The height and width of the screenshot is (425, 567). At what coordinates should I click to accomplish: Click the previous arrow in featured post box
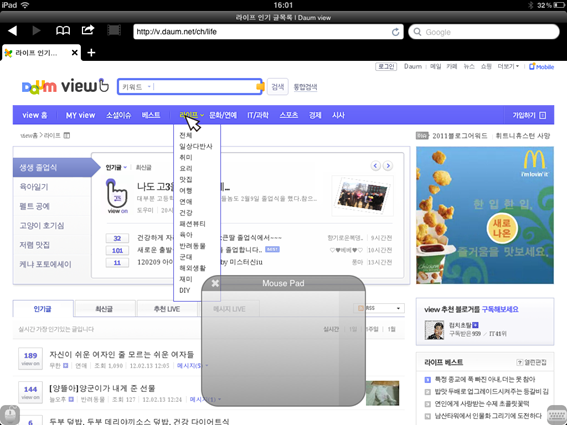(375, 166)
